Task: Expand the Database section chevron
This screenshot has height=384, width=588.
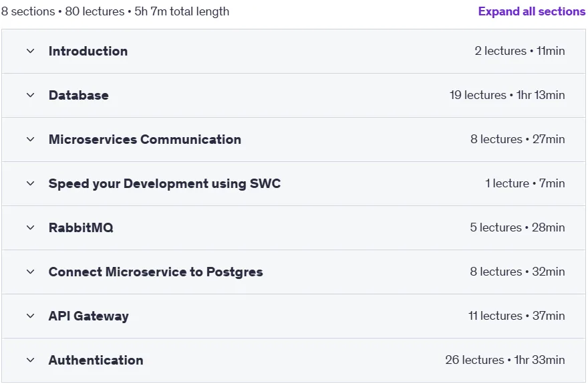Action: point(30,96)
